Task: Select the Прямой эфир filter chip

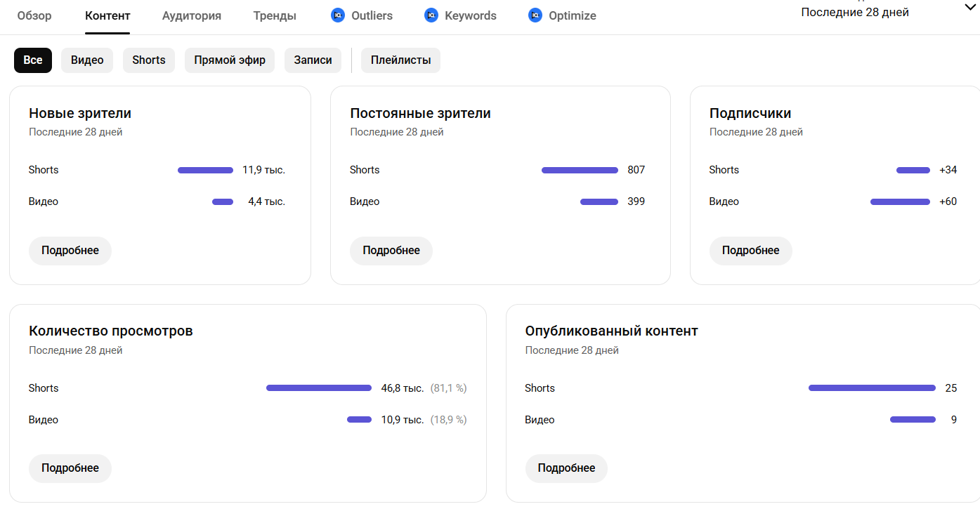Action: [x=230, y=60]
